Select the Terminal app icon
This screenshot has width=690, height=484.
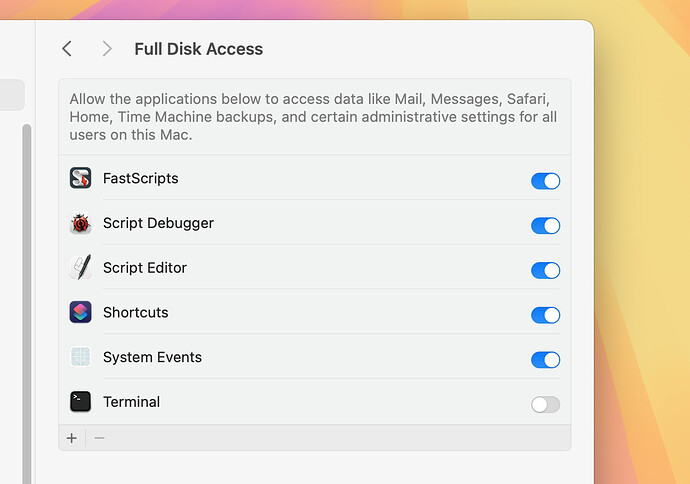tap(81, 402)
